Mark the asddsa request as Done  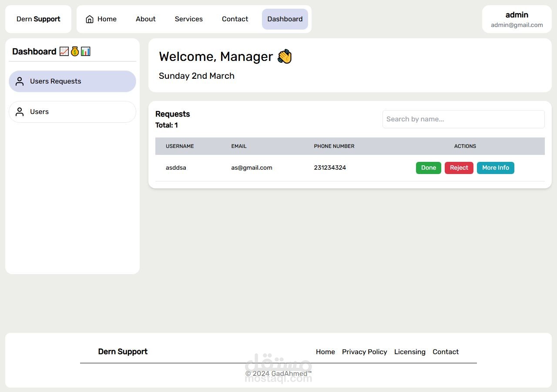[x=429, y=168]
